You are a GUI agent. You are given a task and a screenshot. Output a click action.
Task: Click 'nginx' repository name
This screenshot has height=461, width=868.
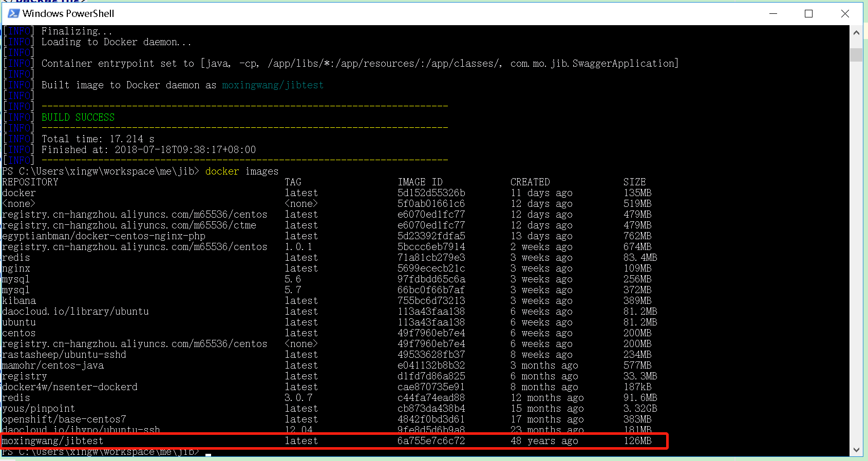(x=16, y=268)
